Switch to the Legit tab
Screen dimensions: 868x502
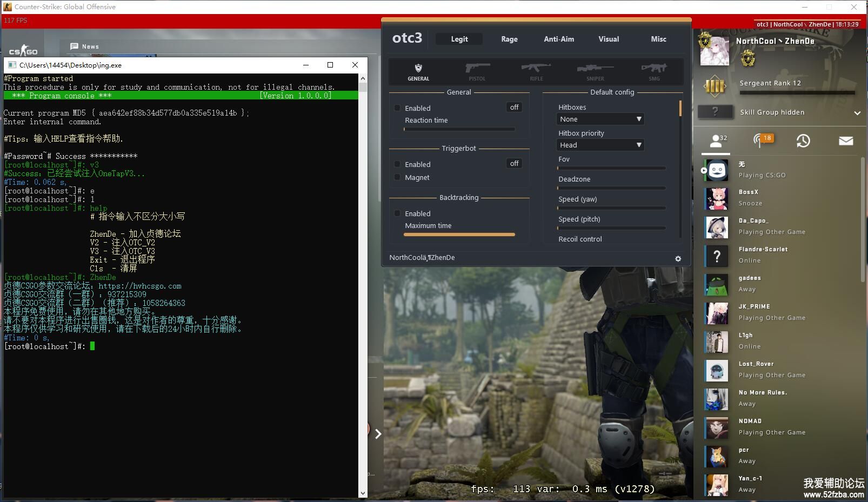point(459,39)
